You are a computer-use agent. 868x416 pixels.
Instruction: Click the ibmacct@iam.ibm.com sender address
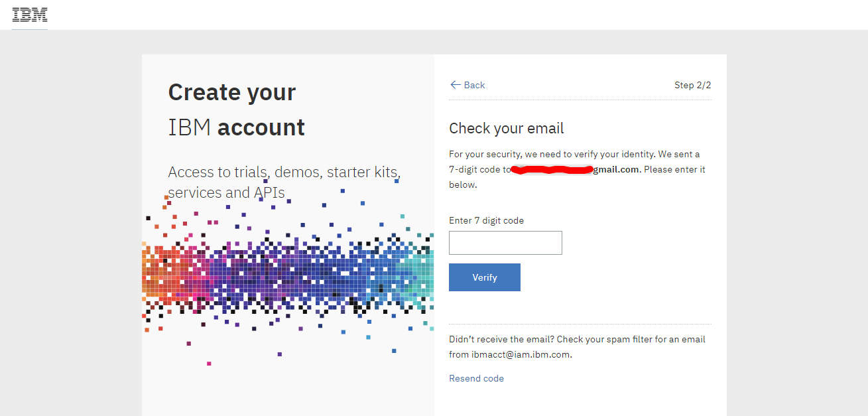point(521,354)
